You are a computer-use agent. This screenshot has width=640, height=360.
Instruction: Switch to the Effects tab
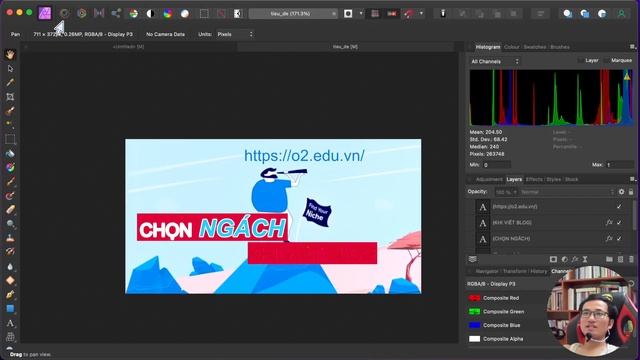pos(534,179)
